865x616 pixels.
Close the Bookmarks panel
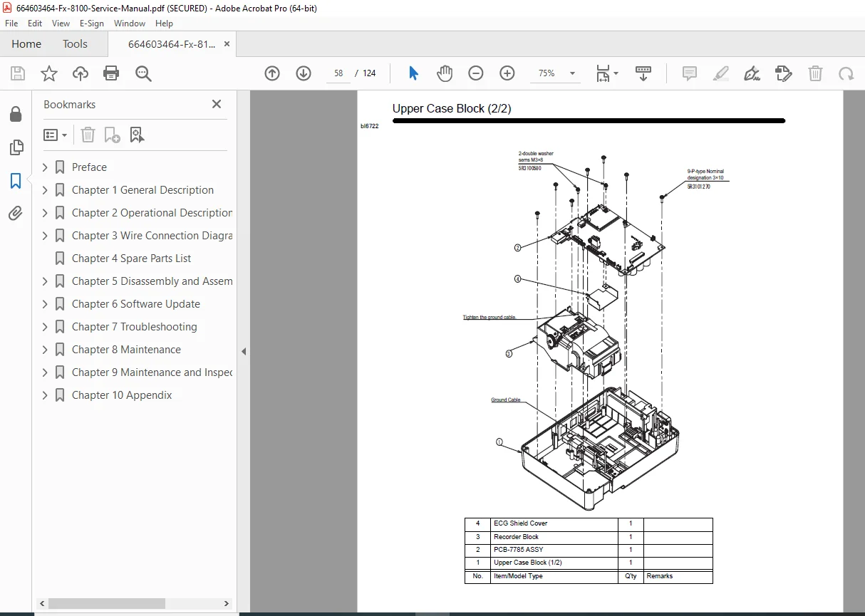point(217,105)
